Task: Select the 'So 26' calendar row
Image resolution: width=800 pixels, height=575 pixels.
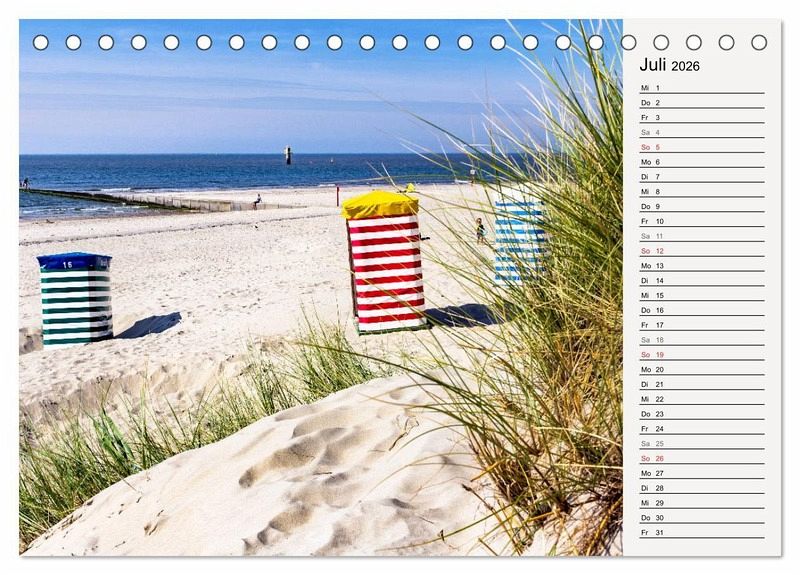Action: pos(702,458)
